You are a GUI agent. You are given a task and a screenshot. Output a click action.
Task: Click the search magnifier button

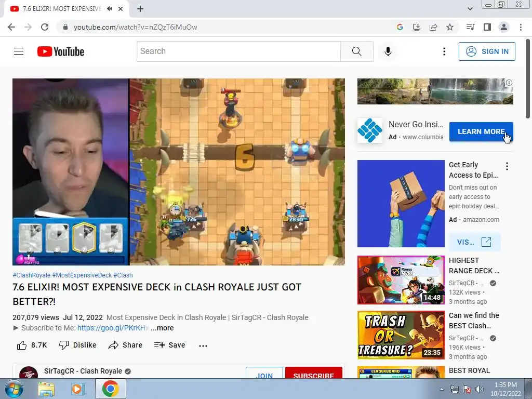[x=356, y=51]
